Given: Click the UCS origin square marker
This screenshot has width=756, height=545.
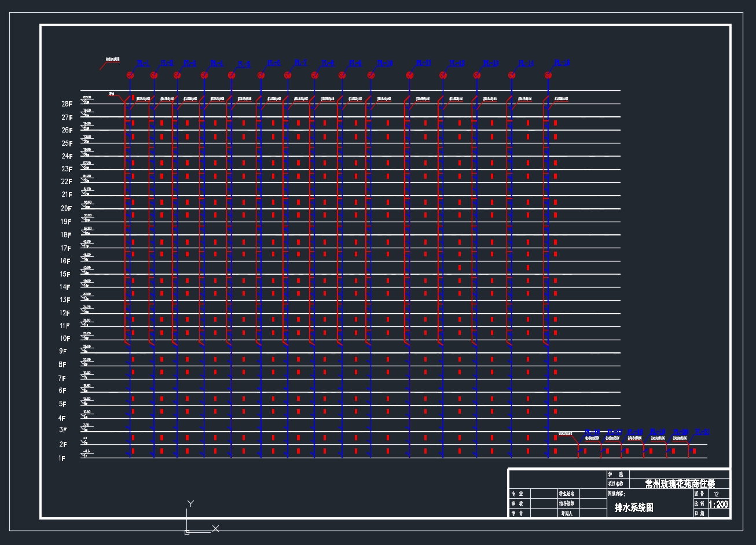Looking at the screenshot, I should pyautogui.click(x=186, y=532).
